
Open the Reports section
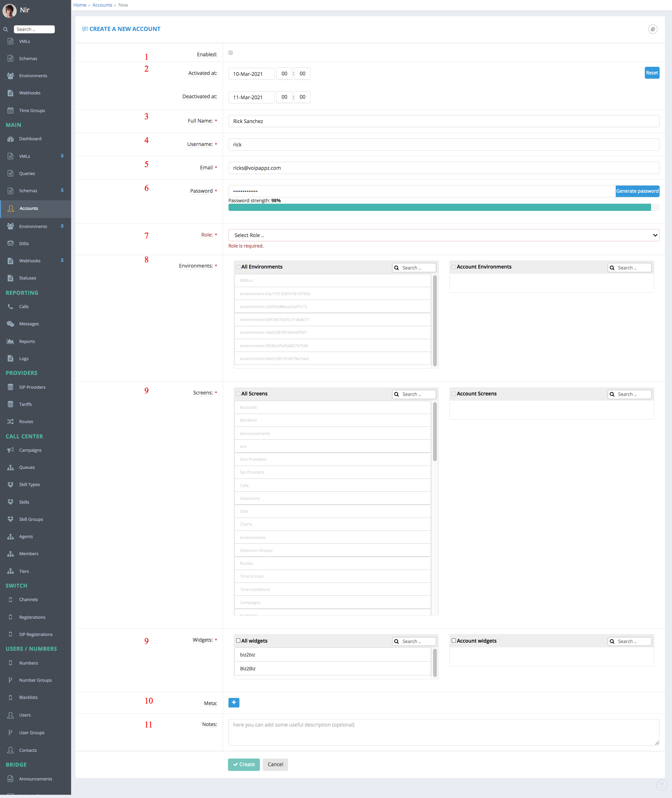[27, 341]
